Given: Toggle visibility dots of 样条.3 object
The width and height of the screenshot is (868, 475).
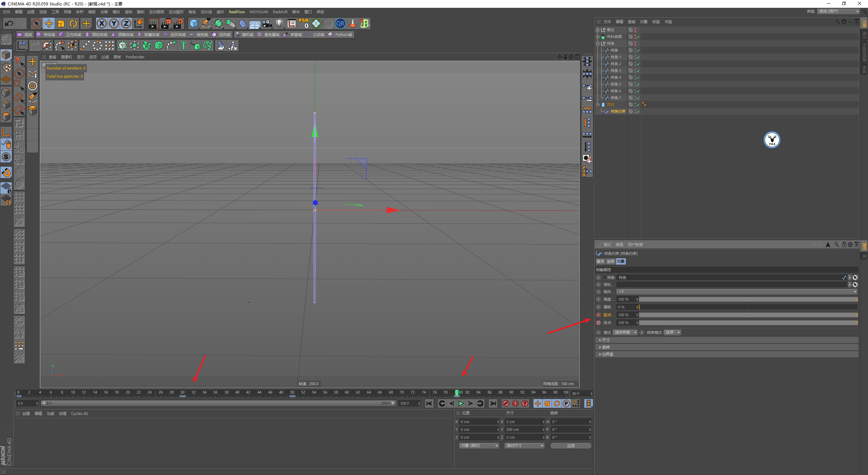Looking at the screenshot, I should pos(635,71).
